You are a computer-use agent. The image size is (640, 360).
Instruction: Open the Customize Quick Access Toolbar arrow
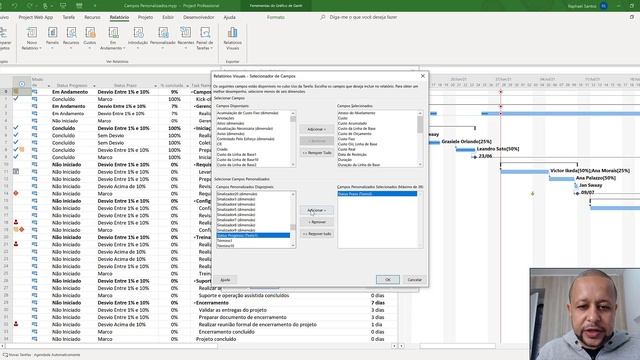pos(95,6)
